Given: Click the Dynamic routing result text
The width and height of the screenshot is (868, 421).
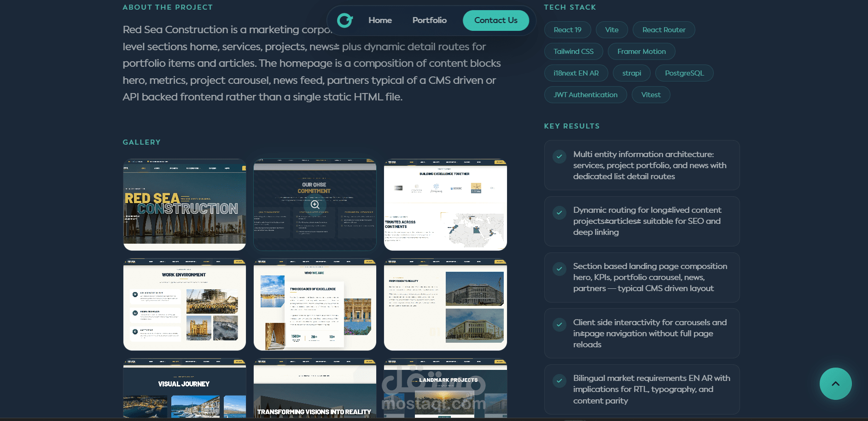Looking at the screenshot, I should tap(647, 221).
